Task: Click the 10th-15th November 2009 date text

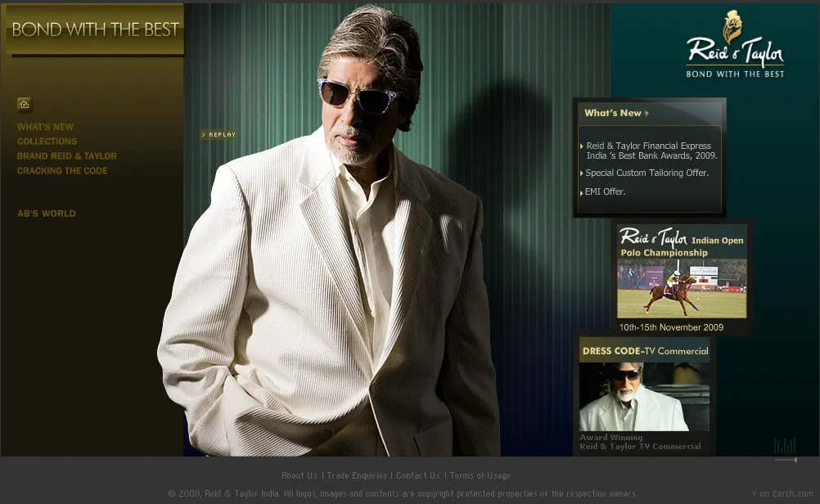Action: [672, 328]
